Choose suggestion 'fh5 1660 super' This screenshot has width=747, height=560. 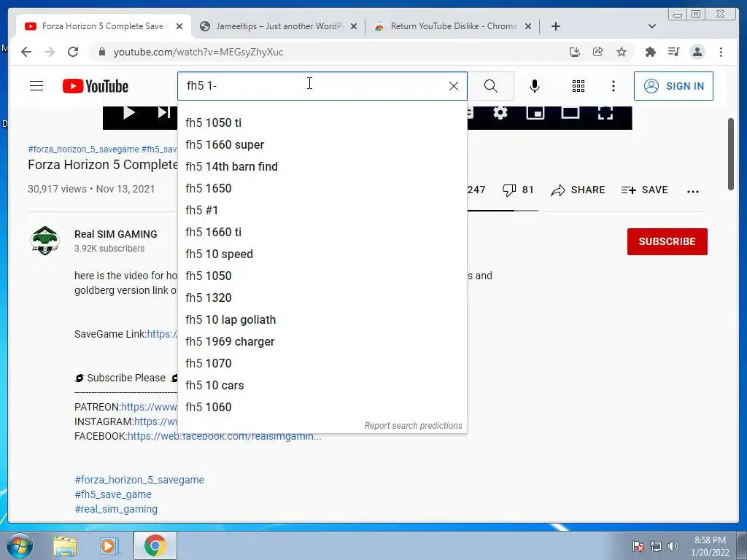tap(322, 145)
